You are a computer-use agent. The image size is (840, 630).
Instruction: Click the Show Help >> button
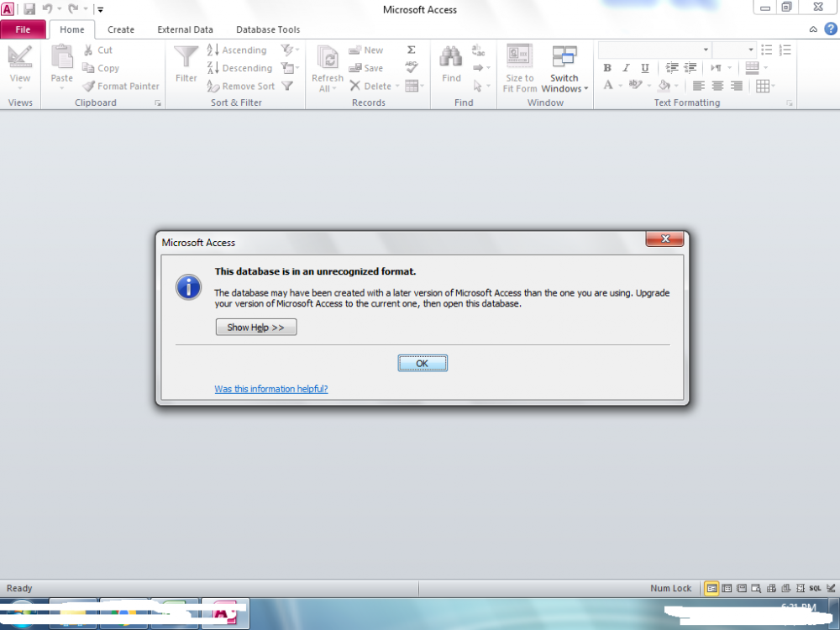(256, 328)
